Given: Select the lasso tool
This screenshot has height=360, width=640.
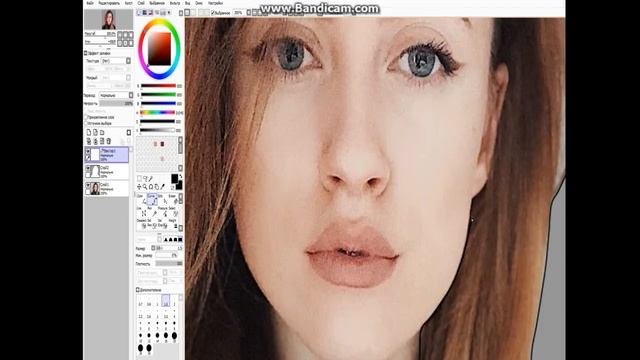Looking at the screenshot, I should pyautogui.click(x=145, y=179).
